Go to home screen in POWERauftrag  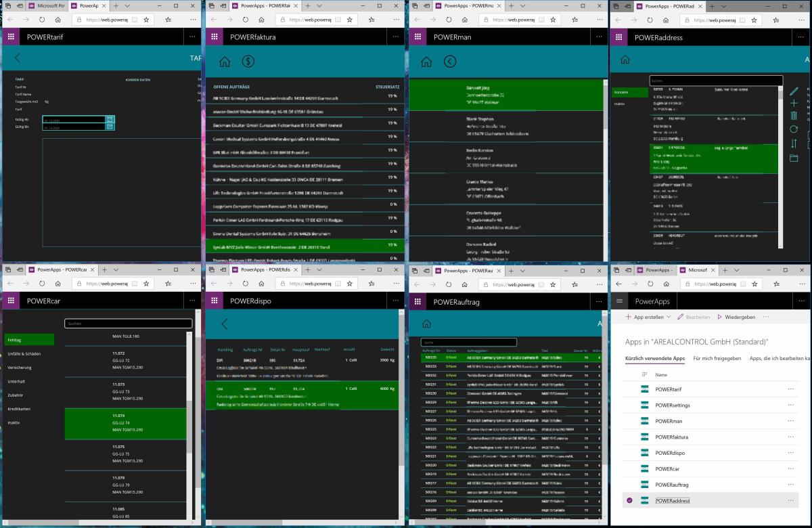(427, 324)
